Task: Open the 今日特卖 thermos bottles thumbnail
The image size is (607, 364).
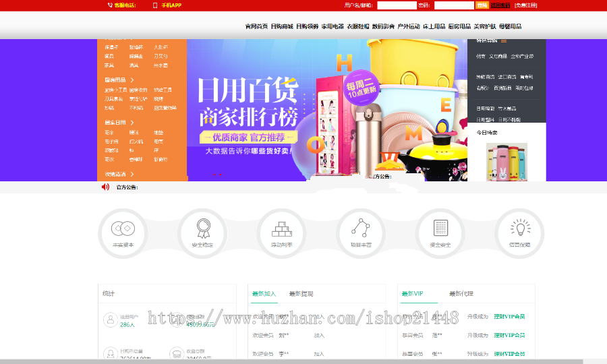Action: coord(507,162)
